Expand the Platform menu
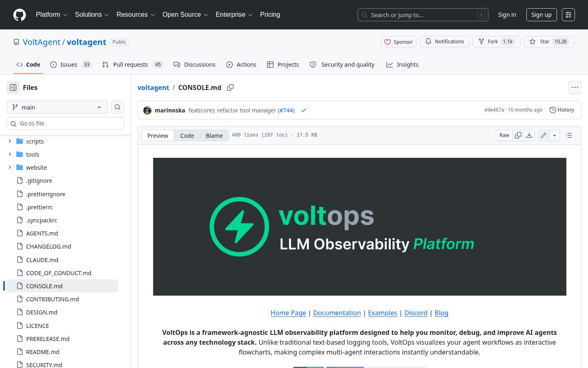 [x=51, y=15]
